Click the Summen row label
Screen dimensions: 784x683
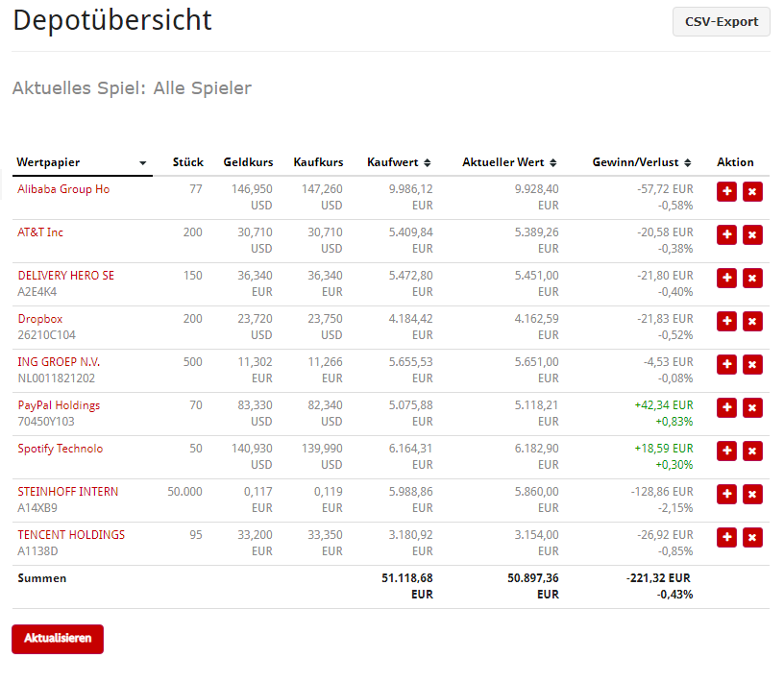click(x=42, y=578)
